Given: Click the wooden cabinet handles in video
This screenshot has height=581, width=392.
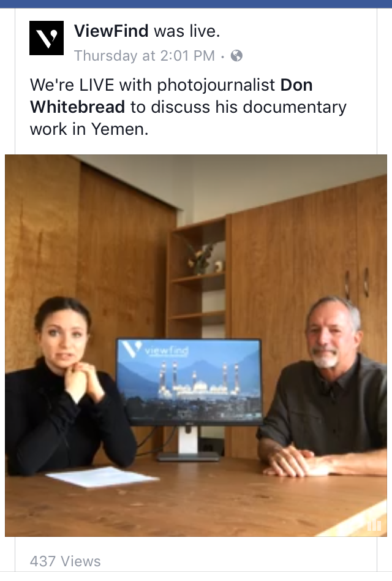Looking at the screenshot, I should click(356, 284).
